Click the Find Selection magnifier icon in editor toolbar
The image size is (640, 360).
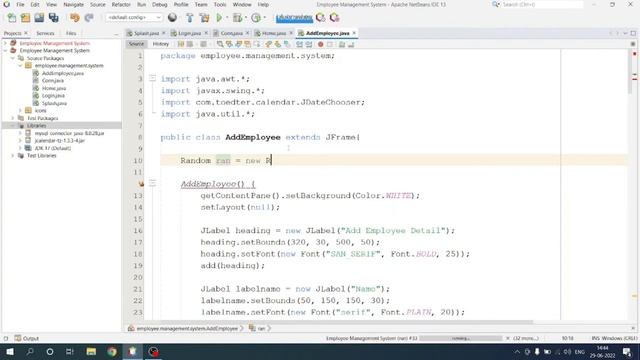220,44
